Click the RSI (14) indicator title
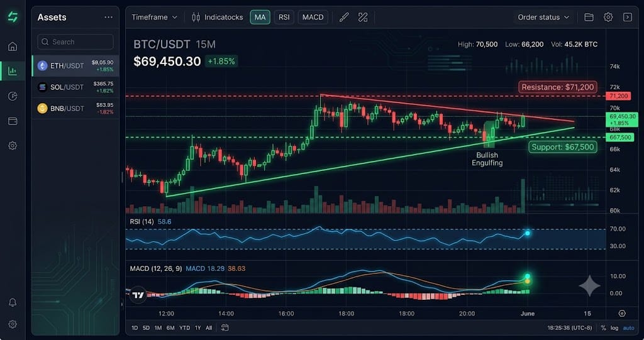This screenshot has width=644, height=340. pyautogui.click(x=142, y=222)
